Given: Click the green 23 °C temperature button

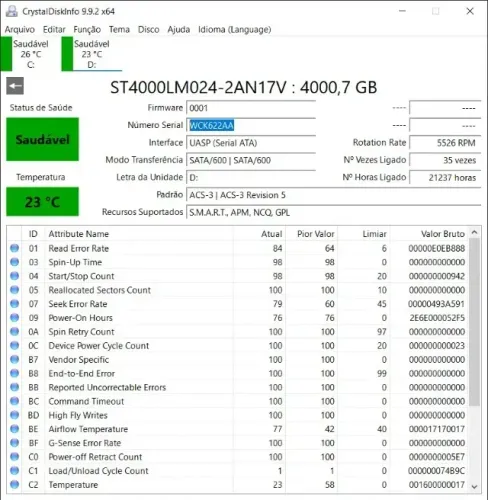Looking at the screenshot, I should [x=42, y=202].
